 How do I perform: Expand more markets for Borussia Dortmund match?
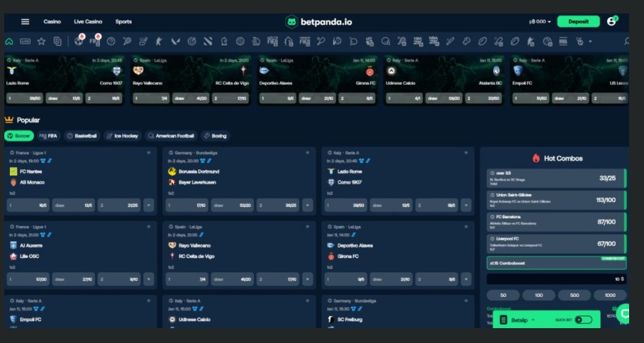308,205
